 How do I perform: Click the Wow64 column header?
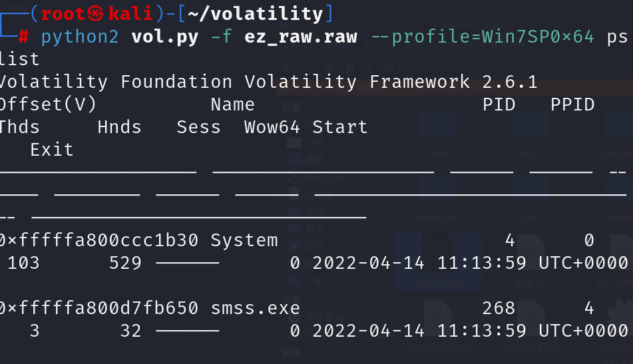click(x=272, y=127)
